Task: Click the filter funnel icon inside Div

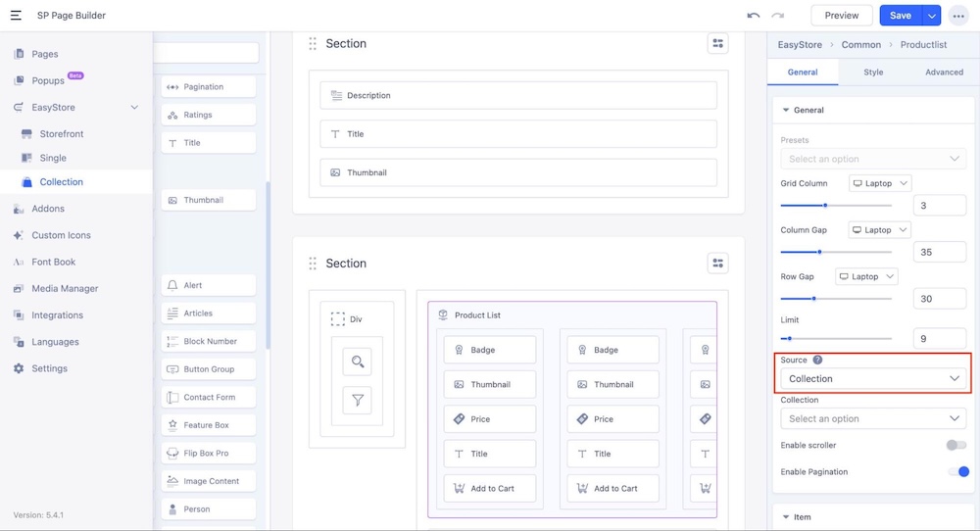Action: (358, 400)
